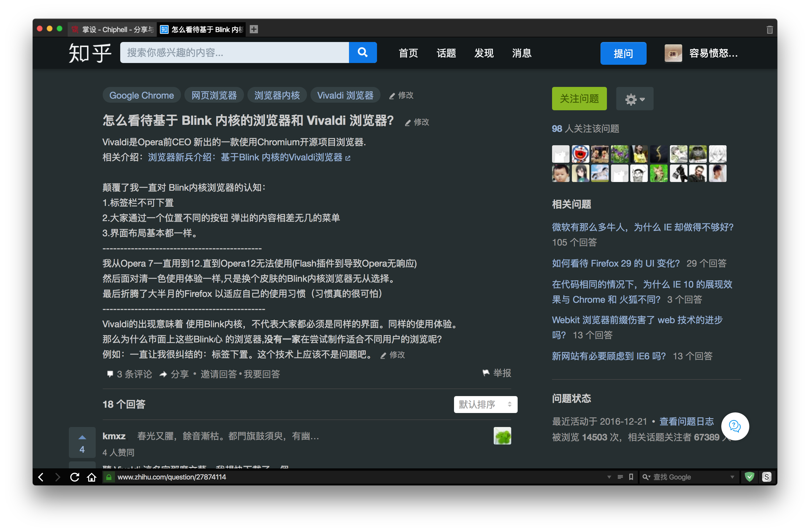810x532 pixels.
Task: Edit the question description via 修改
Action: [392, 355]
